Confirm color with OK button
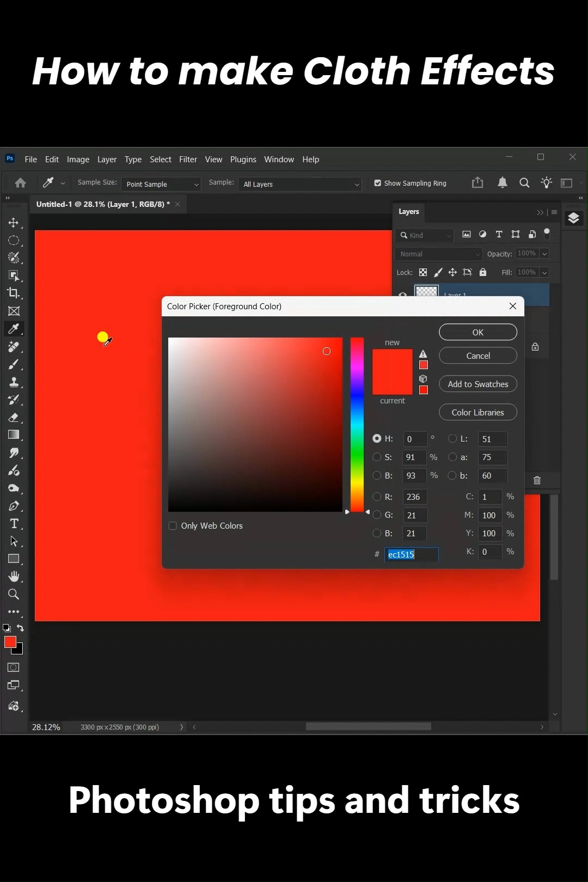Screen dimensions: 588x882 click(478, 332)
